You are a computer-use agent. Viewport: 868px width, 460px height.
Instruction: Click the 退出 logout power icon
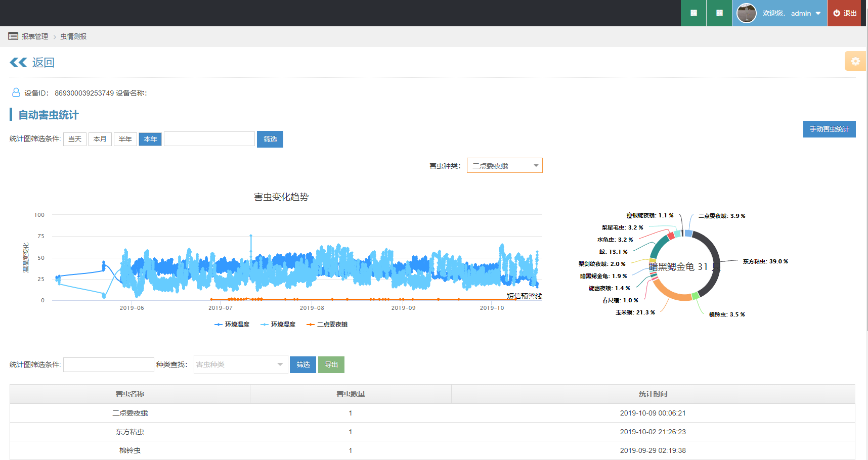coord(837,13)
